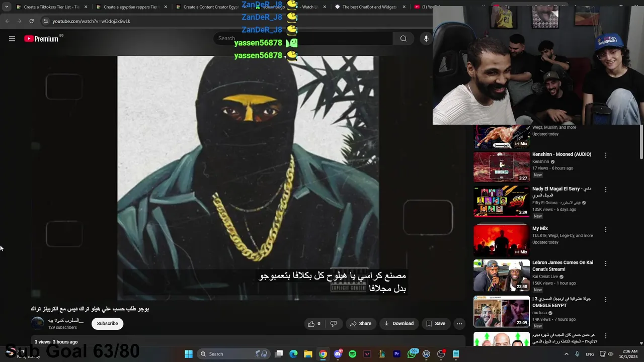Open volume settings in the system tray
This screenshot has width=644, height=362.
(610, 354)
